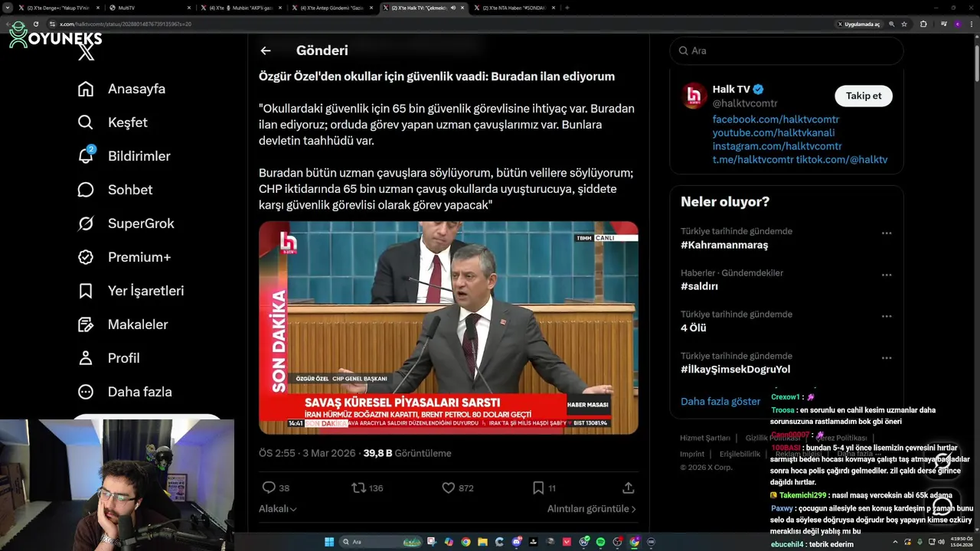Open the Windows Start menu

(x=329, y=542)
